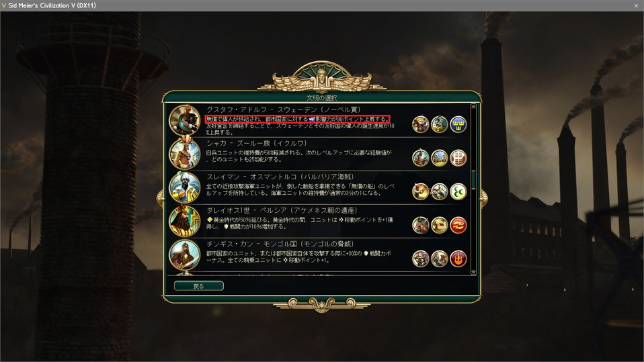Click Sweden's three crowns civilization emblem
The height and width of the screenshot is (362, 644).
coord(458,124)
